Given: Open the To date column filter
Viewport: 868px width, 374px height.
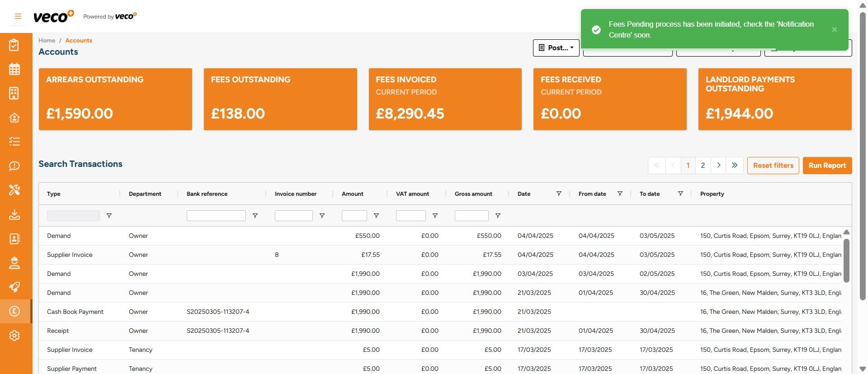Looking at the screenshot, I should coord(680,194).
